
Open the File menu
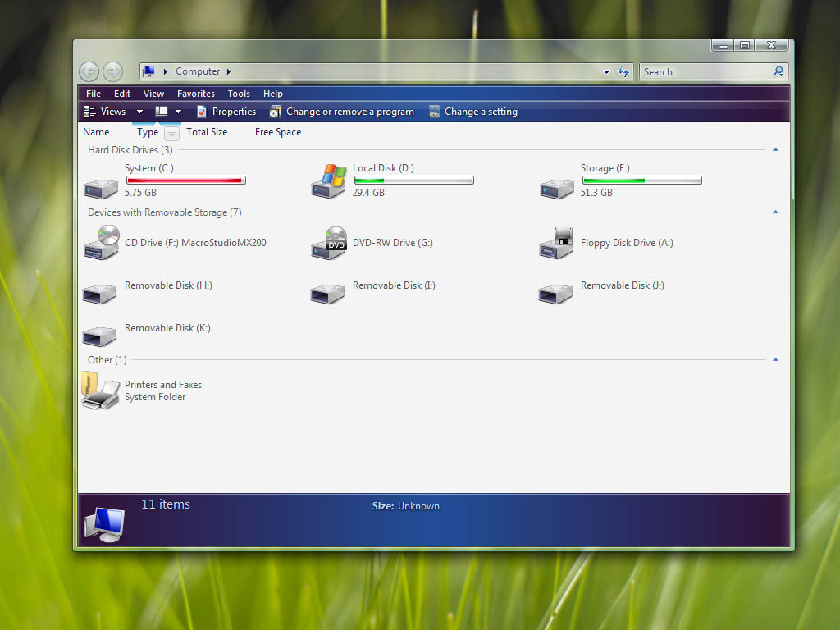(94, 94)
